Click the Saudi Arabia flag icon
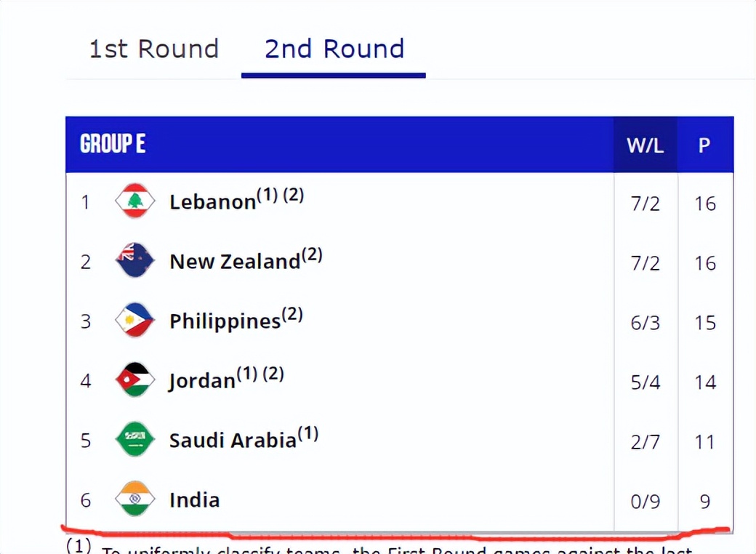Image resolution: width=756 pixels, height=554 pixels. coord(135,439)
